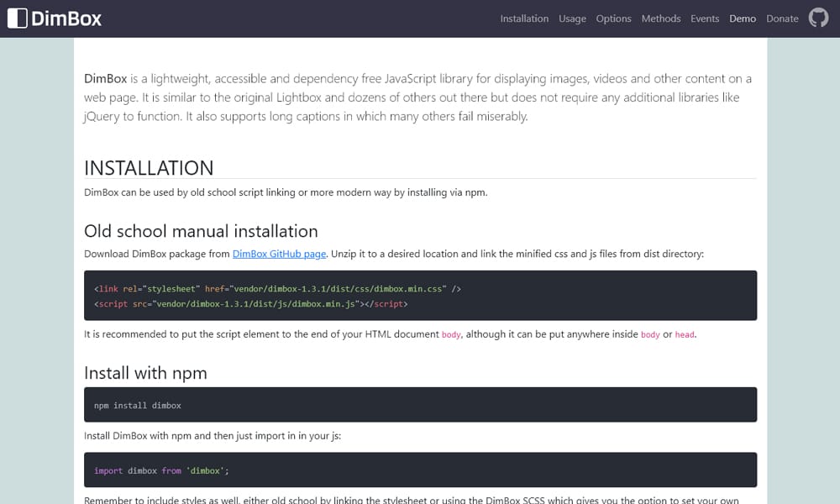This screenshot has width=840, height=504.
Task: Go to the Installation nav link
Action: tap(524, 18)
